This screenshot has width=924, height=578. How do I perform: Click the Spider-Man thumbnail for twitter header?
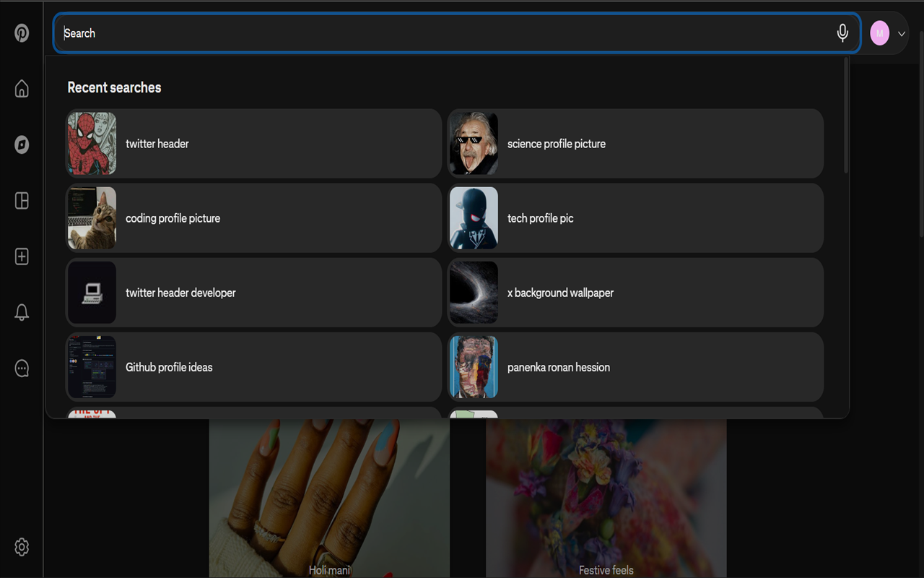(92, 144)
